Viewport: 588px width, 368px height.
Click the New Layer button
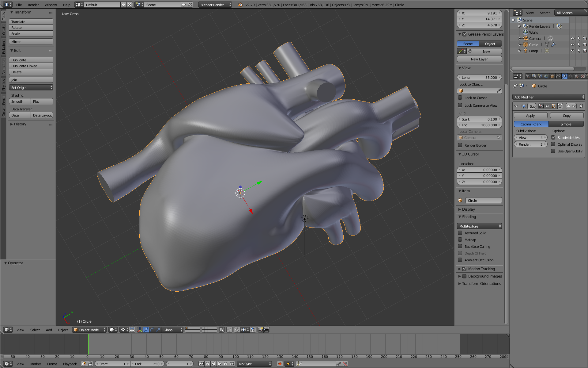pos(479,59)
